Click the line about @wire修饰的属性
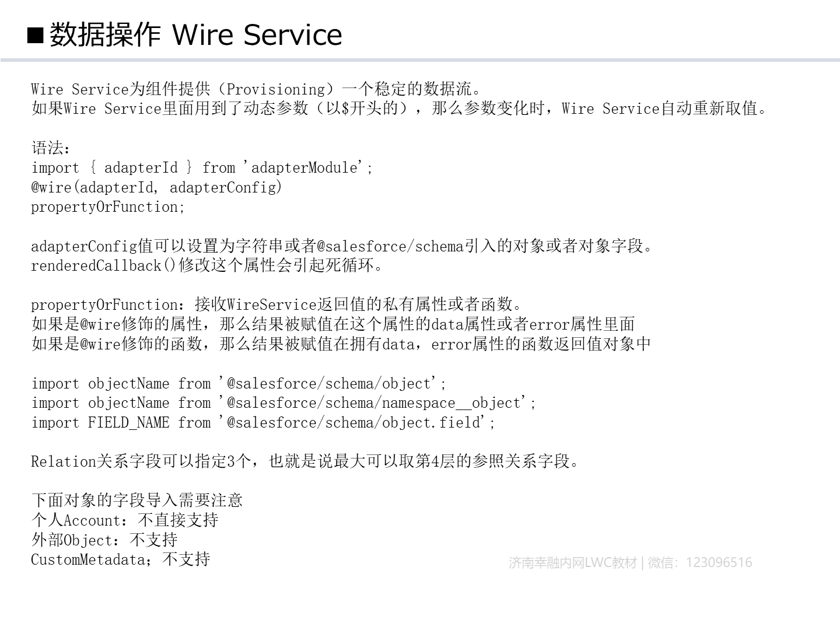 [333, 324]
